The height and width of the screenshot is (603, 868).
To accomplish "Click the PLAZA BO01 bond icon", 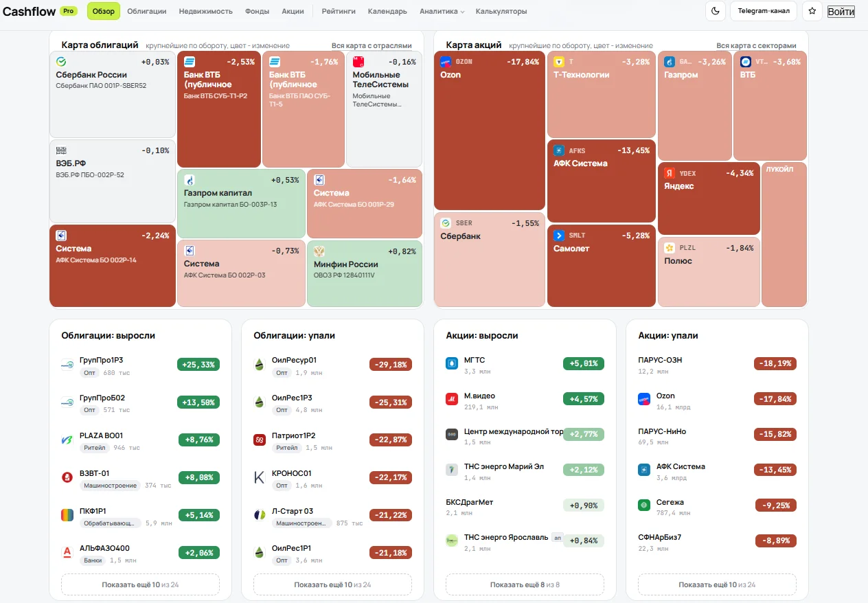I will [67, 440].
